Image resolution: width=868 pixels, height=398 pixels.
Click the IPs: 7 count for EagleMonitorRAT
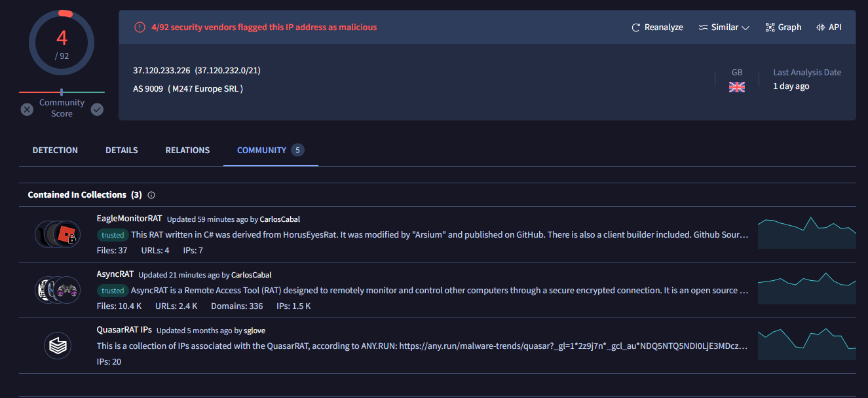click(x=192, y=250)
